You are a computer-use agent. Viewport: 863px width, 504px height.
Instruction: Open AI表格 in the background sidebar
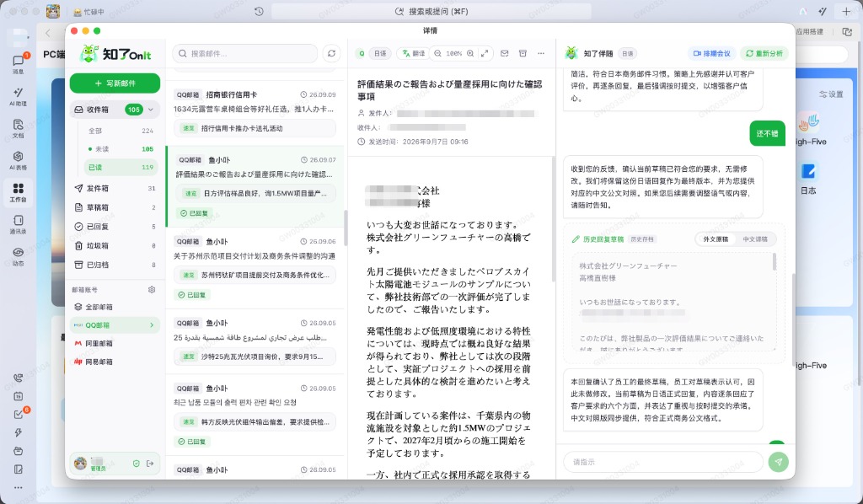[x=19, y=159]
